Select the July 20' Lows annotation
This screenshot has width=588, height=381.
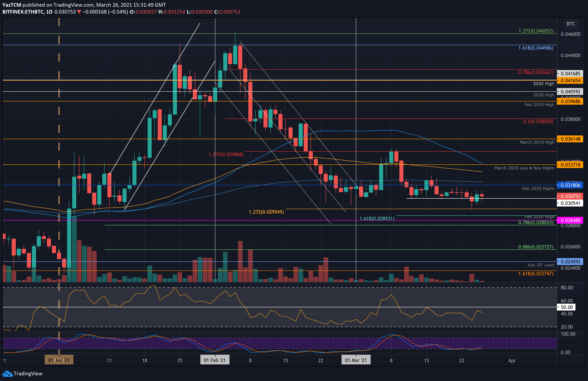point(540,265)
